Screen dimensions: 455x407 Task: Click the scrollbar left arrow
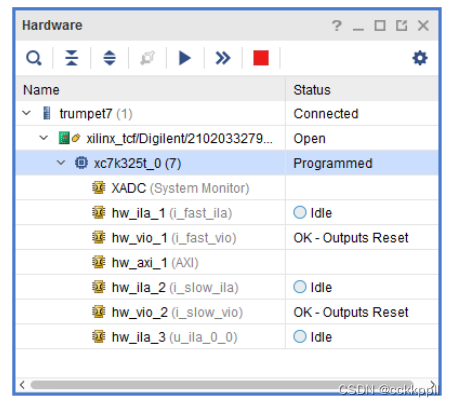pos(22,385)
